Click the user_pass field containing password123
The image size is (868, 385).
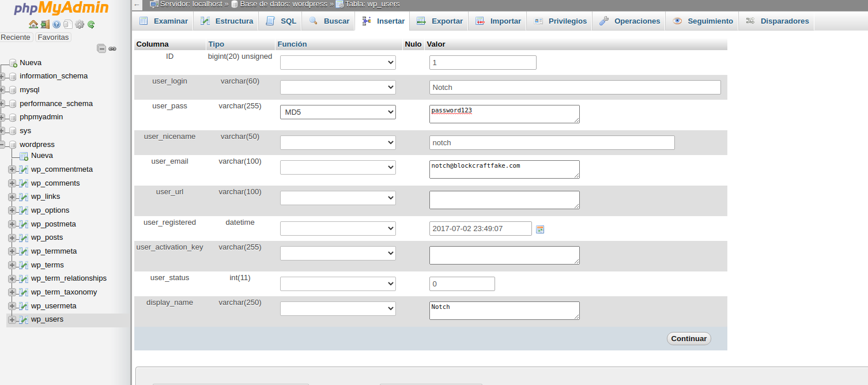click(504, 114)
